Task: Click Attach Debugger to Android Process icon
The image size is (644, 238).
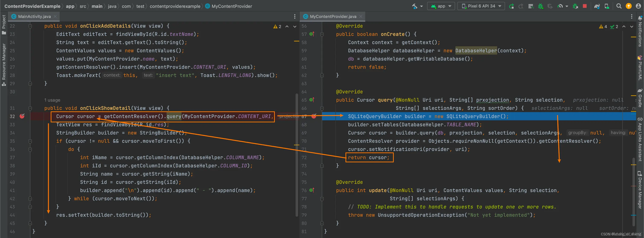Action: tap(575, 6)
